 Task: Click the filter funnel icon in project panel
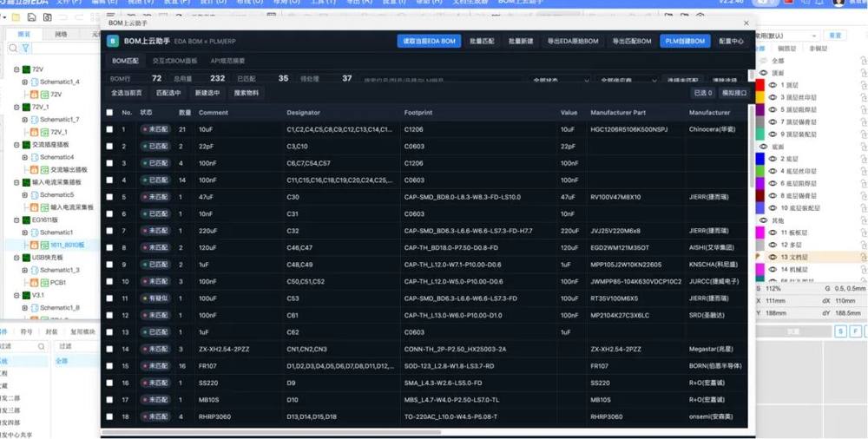(25, 49)
